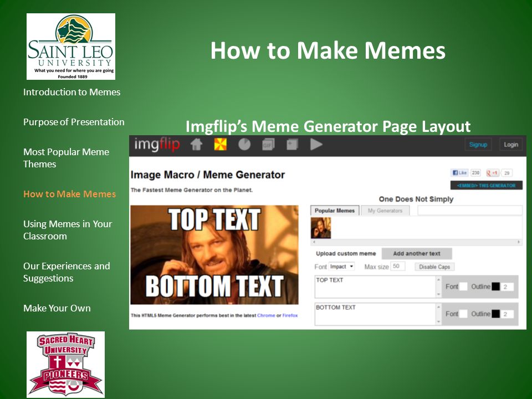Click the Chrome link
Image resolution: width=532 pixels, height=399 pixels.
coord(266,315)
